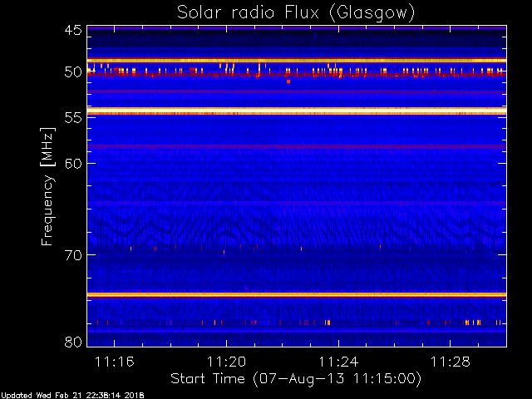Viewport: 532px width, 399px height.
Task: Click the '50' frequency tick label
Action: click(73, 72)
